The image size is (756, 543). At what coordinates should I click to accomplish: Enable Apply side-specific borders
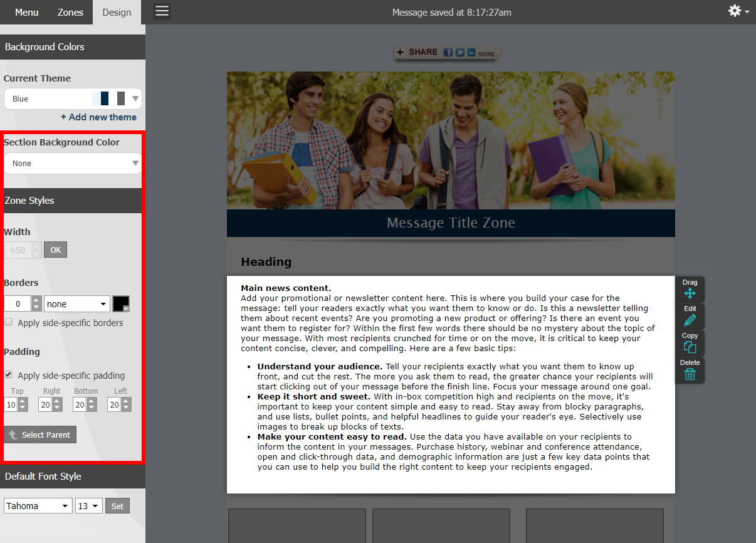8,322
